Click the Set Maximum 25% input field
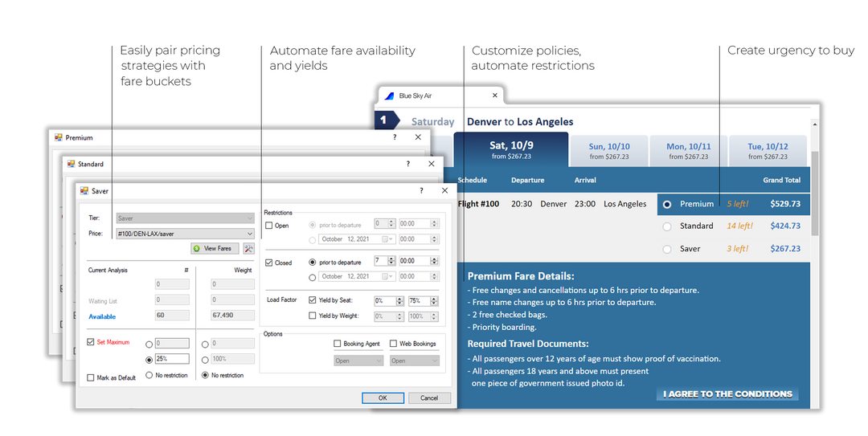Screen dimensions: 868x436 coord(172,359)
